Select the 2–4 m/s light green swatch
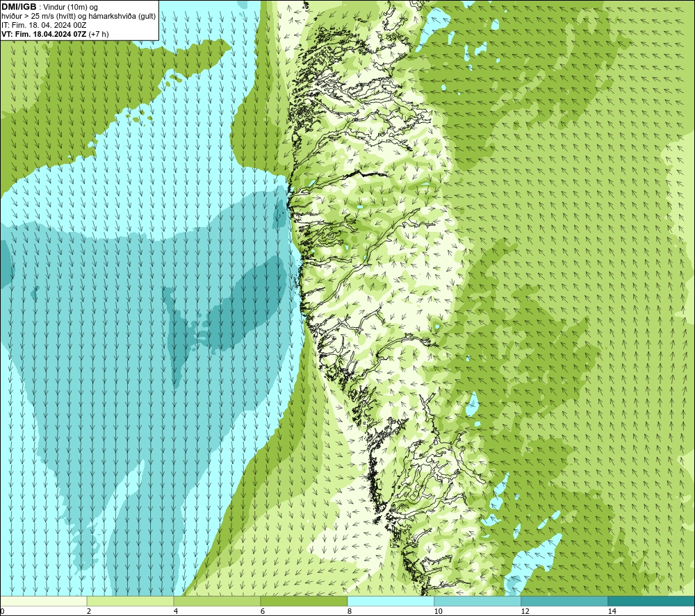The image size is (695, 616). 131,601
